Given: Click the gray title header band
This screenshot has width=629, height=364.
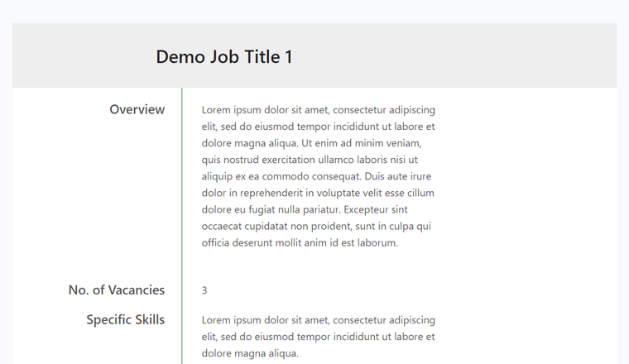Looking at the screenshot, I should coord(314,55).
